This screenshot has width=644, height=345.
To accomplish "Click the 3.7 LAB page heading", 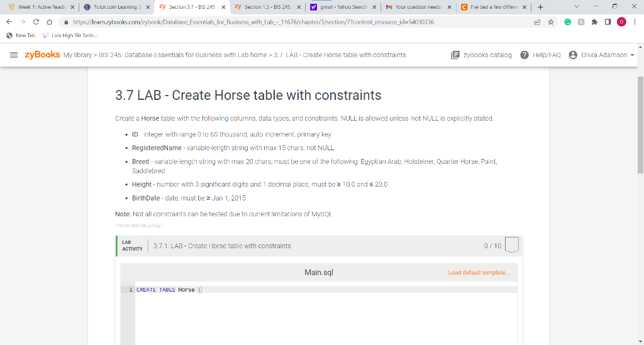I will point(248,95).
